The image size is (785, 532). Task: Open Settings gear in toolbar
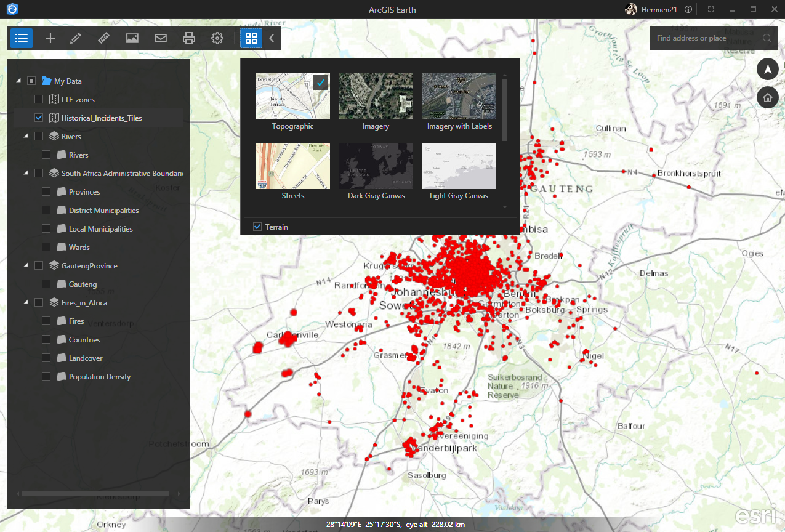tap(217, 38)
